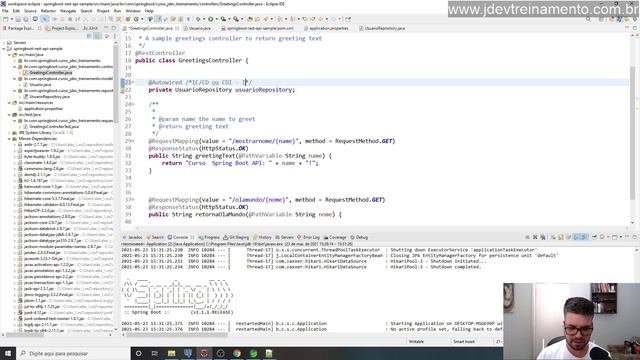
Task: Open the History view tab
Action: click(262, 237)
